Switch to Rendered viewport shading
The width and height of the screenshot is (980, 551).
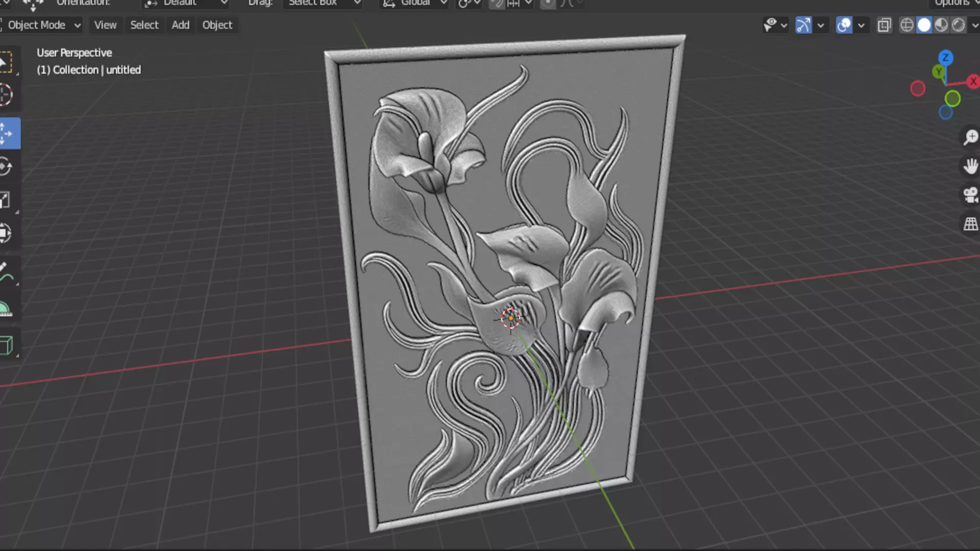[959, 25]
